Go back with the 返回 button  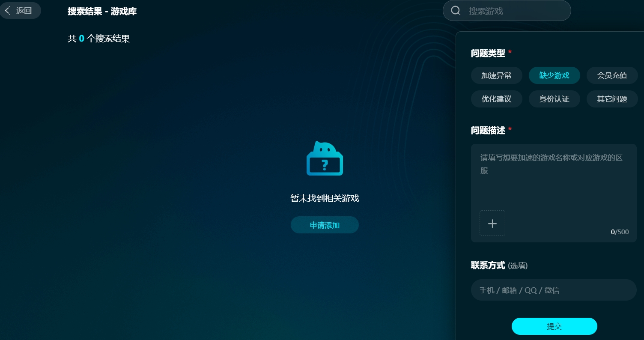click(20, 11)
